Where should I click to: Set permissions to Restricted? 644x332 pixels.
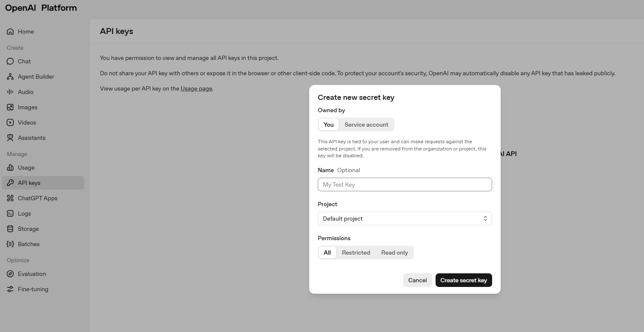pyautogui.click(x=356, y=253)
